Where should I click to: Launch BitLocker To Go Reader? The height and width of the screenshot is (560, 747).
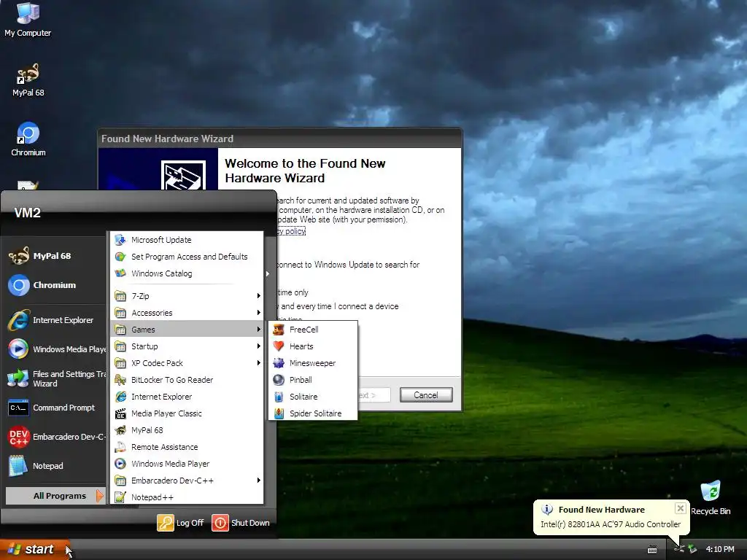[x=187, y=379]
